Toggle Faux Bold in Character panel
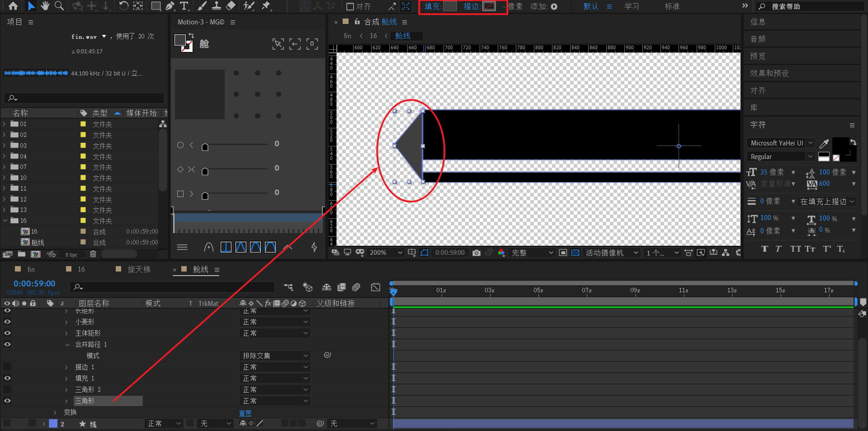 [x=764, y=249]
